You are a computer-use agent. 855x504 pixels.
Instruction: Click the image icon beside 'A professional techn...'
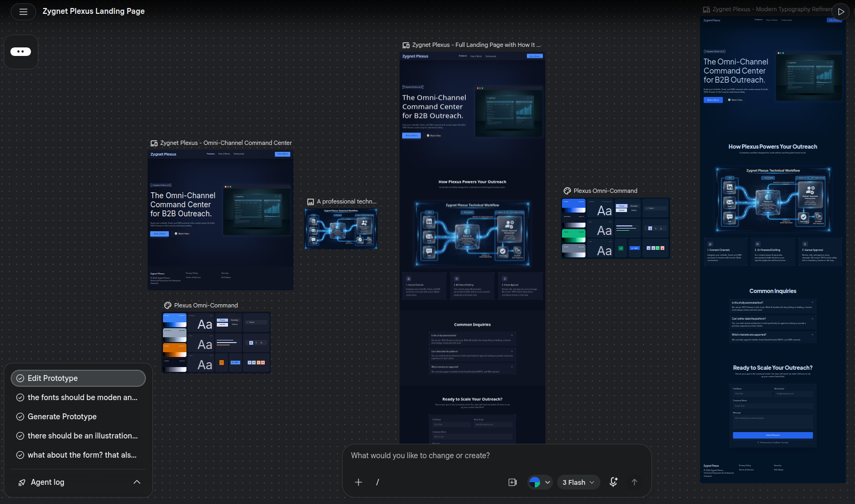point(311,202)
